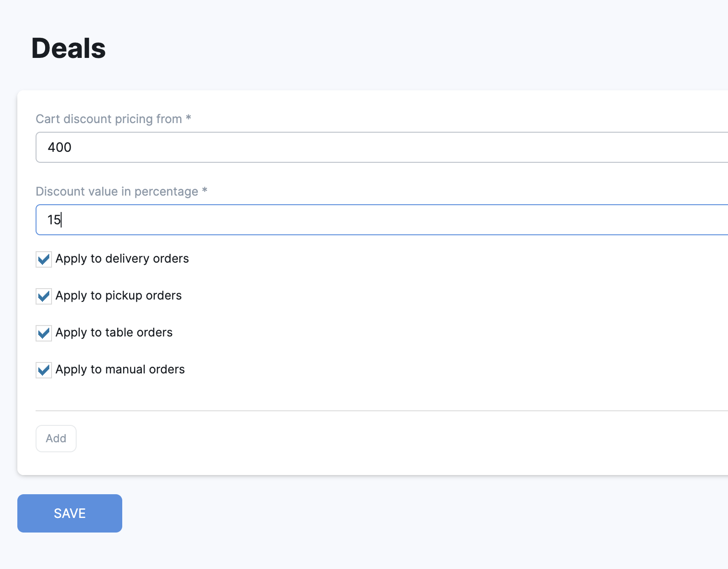728x569 pixels.
Task: Untick the manual orders checkbox
Action: 44,370
